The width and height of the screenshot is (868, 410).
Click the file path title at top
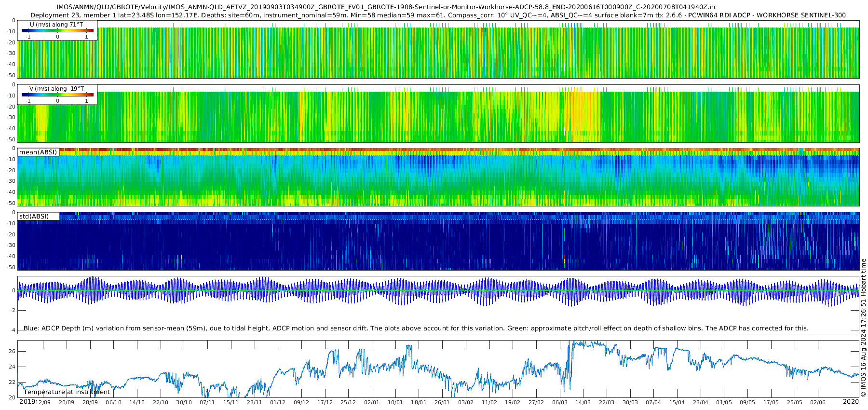pyautogui.click(x=387, y=7)
